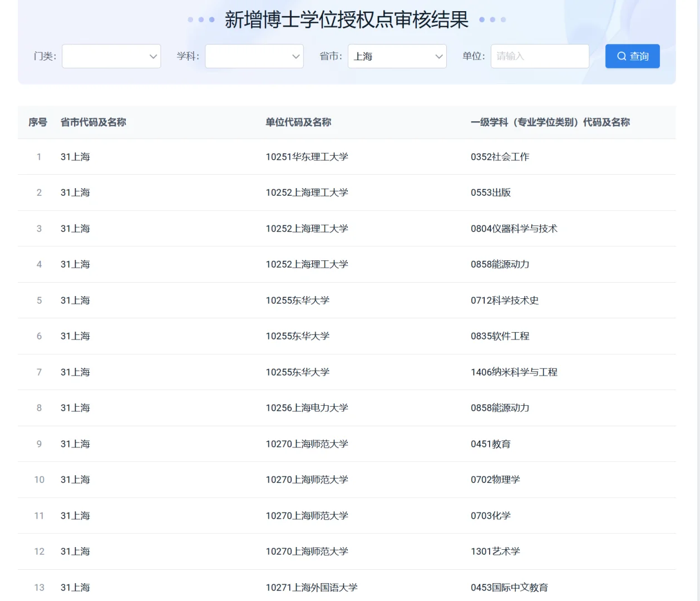Select the 10251华东理工大学 cell
Image resolution: width=700 pixels, height=601 pixels.
[x=307, y=157]
